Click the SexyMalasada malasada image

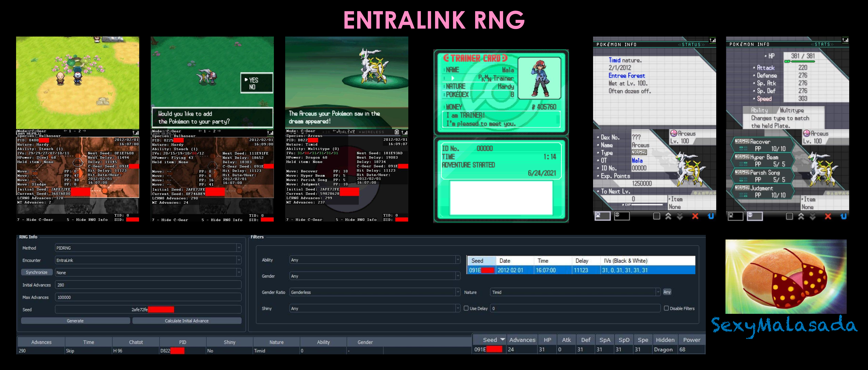pyautogui.click(x=786, y=276)
